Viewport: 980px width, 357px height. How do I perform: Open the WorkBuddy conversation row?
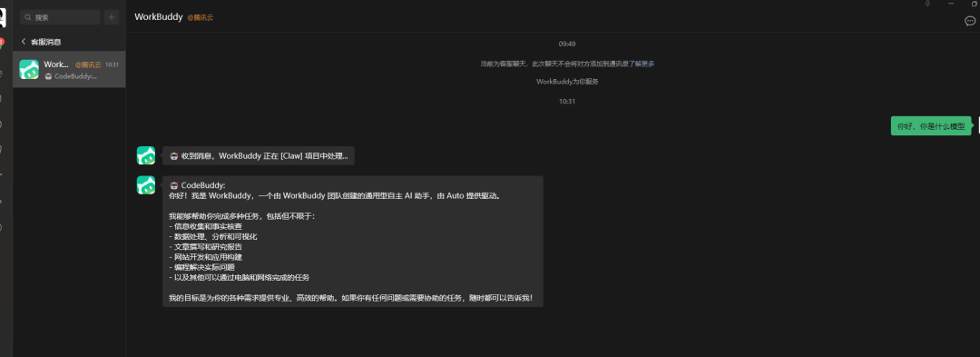coord(69,69)
